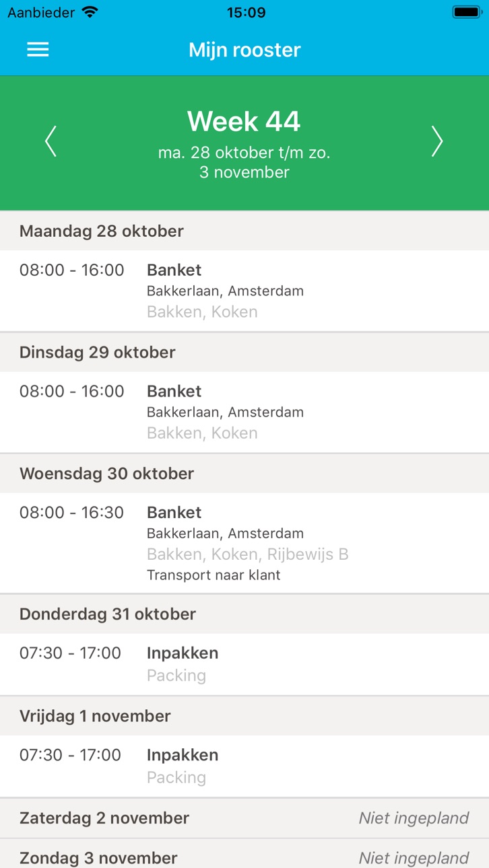Screen dimensions: 489x868
Task: Tap the Zaterdag 2 november row
Action: pos(244,818)
